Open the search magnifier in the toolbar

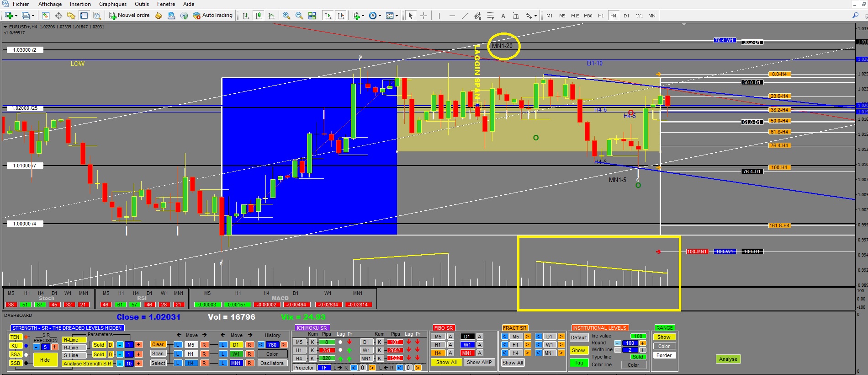point(855,16)
